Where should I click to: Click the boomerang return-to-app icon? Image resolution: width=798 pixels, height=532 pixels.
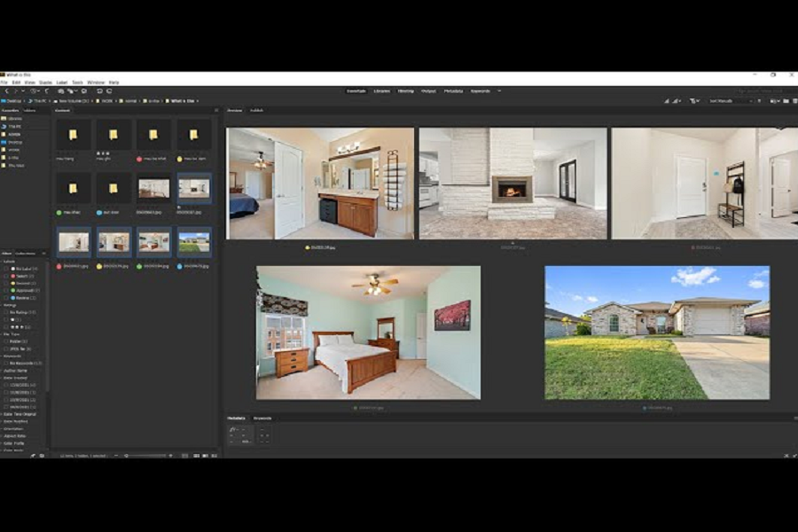47,91
